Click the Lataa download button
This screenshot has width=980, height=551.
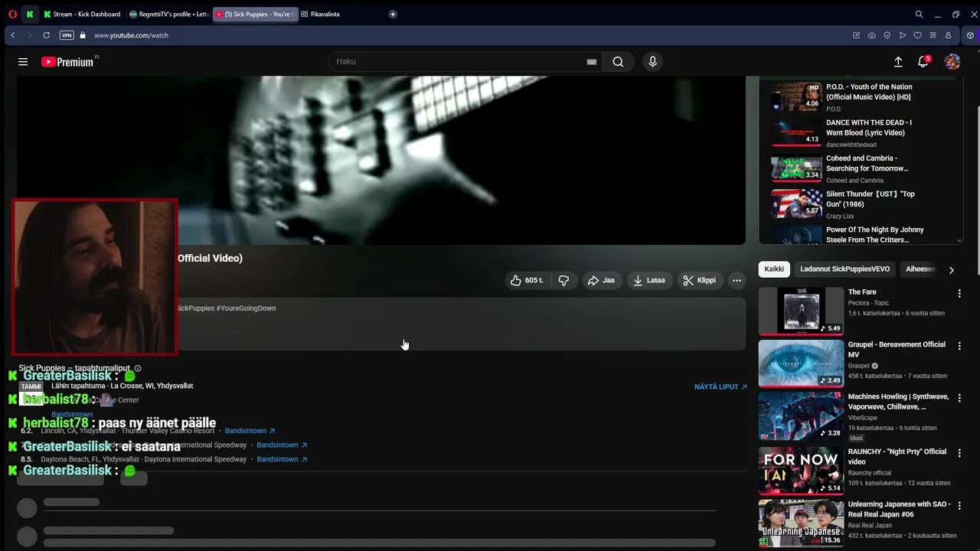pos(649,280)
